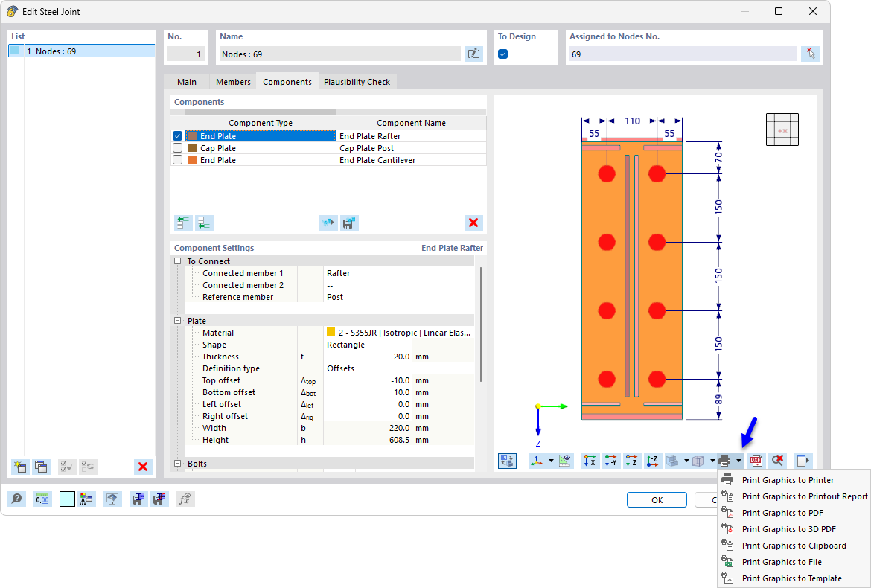
Task: Click the Assigned to Nodes No. field
Action: [x=683, y=54]
